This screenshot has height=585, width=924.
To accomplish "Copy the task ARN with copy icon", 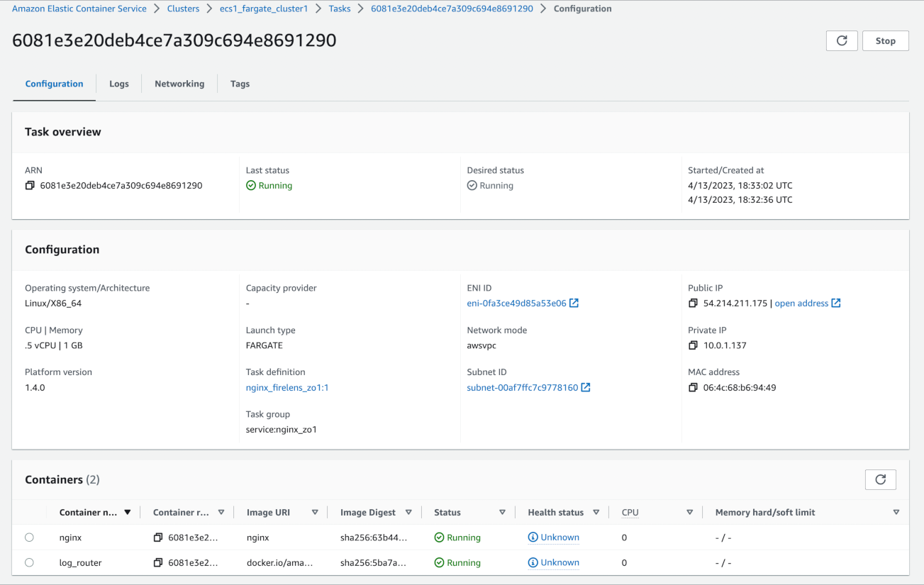I will [30, 186].
